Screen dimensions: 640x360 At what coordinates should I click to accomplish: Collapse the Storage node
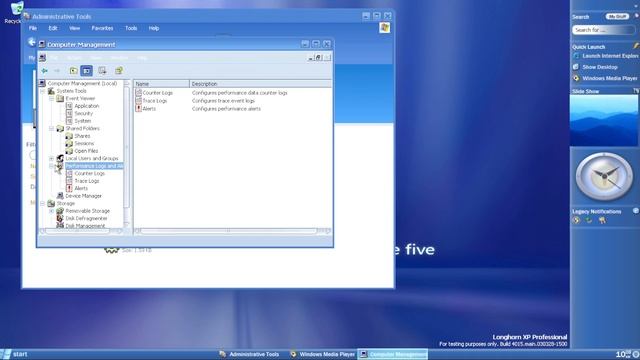tap(42, 203)
